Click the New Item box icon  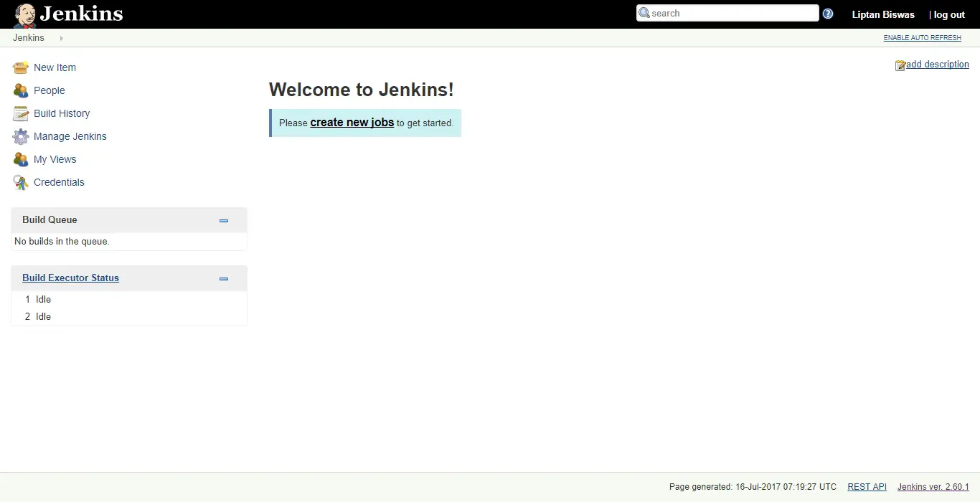(x=21, y=67)
